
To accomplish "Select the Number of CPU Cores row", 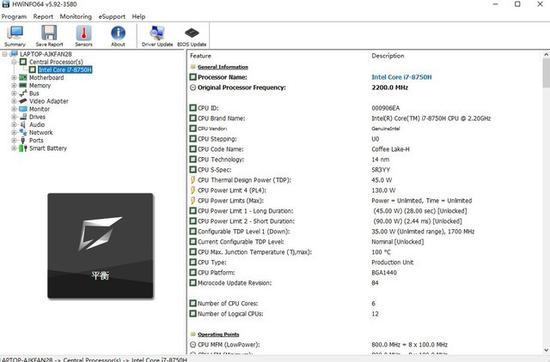I will (x=365, y=303).
